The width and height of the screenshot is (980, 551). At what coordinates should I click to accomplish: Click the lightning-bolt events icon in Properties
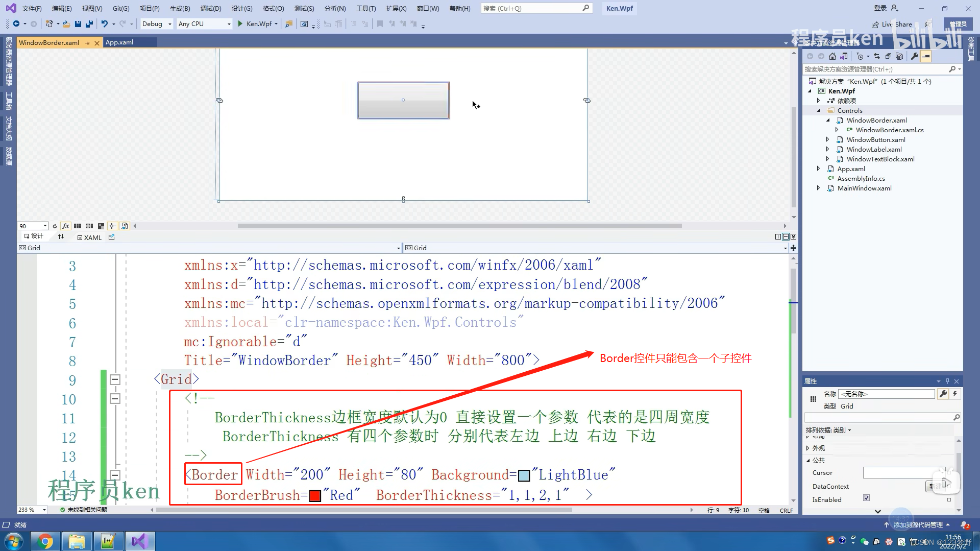[x=954, y=394]
